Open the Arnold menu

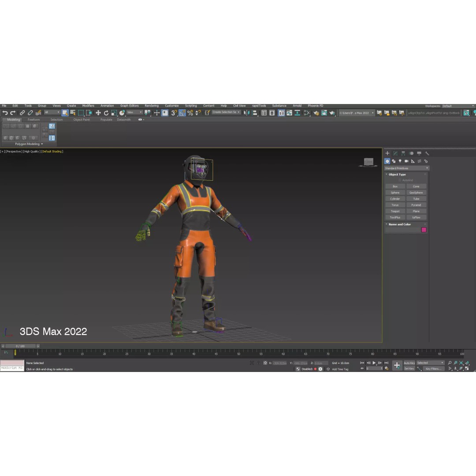(x=297, y=106)
